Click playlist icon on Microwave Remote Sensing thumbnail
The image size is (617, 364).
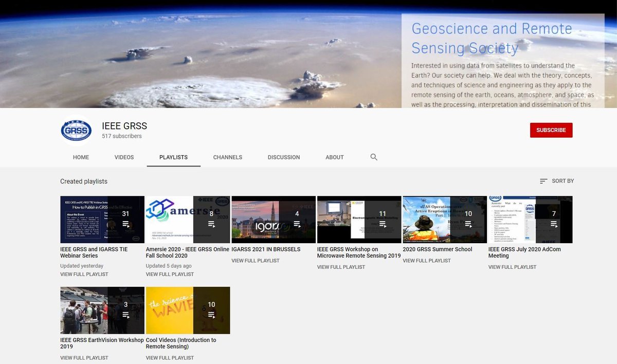tap(383, 224)
